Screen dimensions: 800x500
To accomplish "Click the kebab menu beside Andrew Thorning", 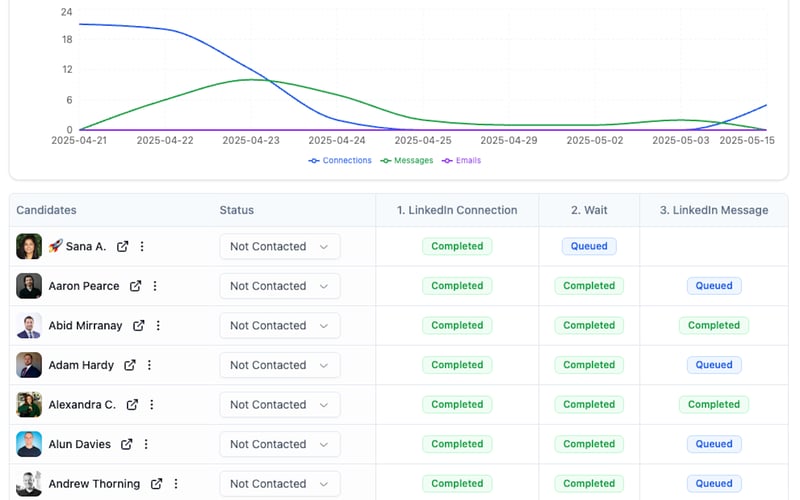I will [x=176, y=484].
